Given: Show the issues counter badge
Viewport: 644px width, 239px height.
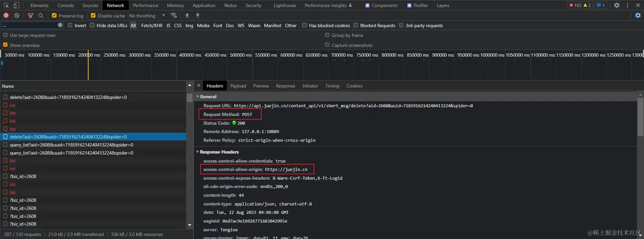Looking at the screenshot, I should pos(600,5).
